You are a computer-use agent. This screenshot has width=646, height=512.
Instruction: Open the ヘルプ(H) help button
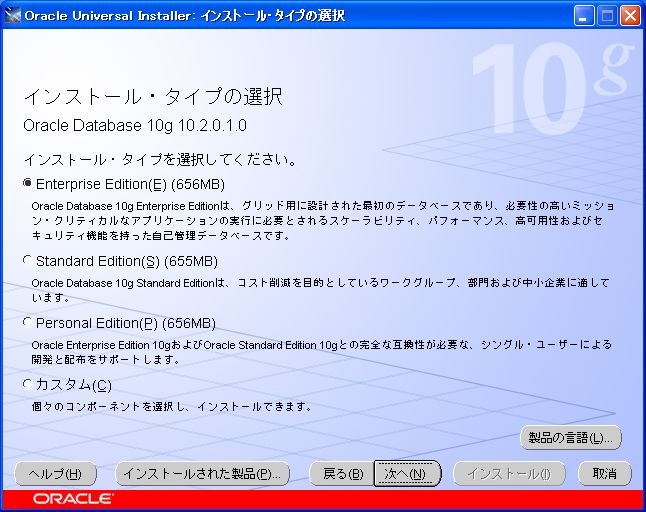point(56,474)
